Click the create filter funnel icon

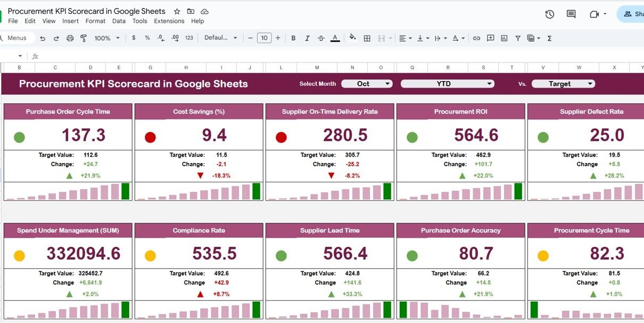coord(517,38)
